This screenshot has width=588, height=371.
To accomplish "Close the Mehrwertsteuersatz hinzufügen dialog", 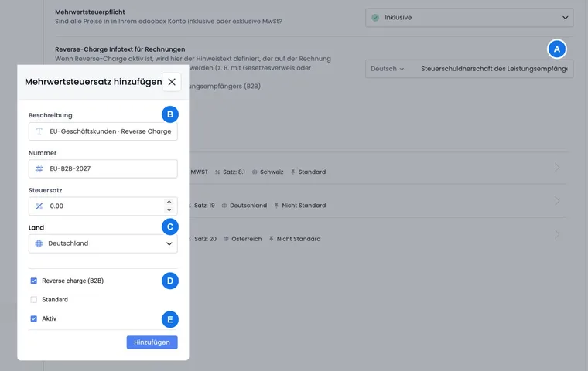I will tap(172, 82).
